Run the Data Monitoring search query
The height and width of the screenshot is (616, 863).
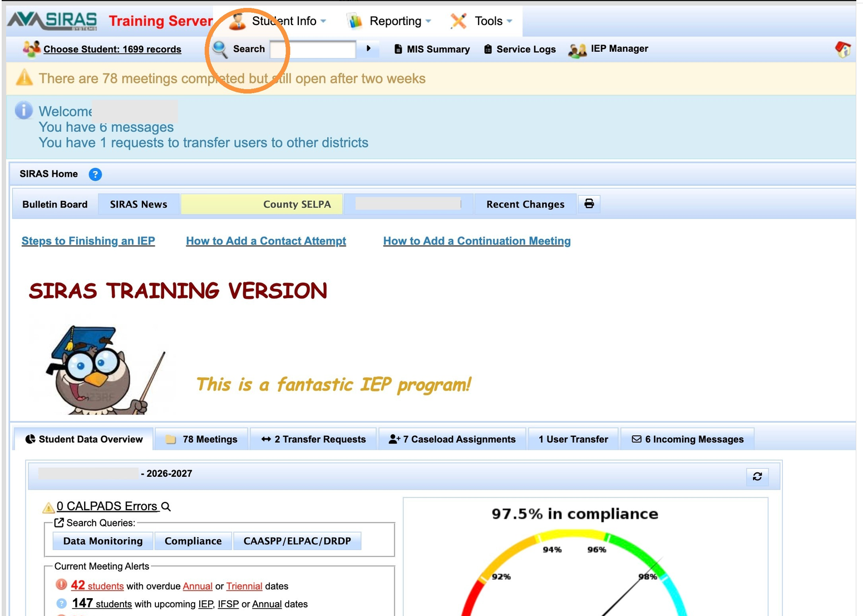click(103, 541)
